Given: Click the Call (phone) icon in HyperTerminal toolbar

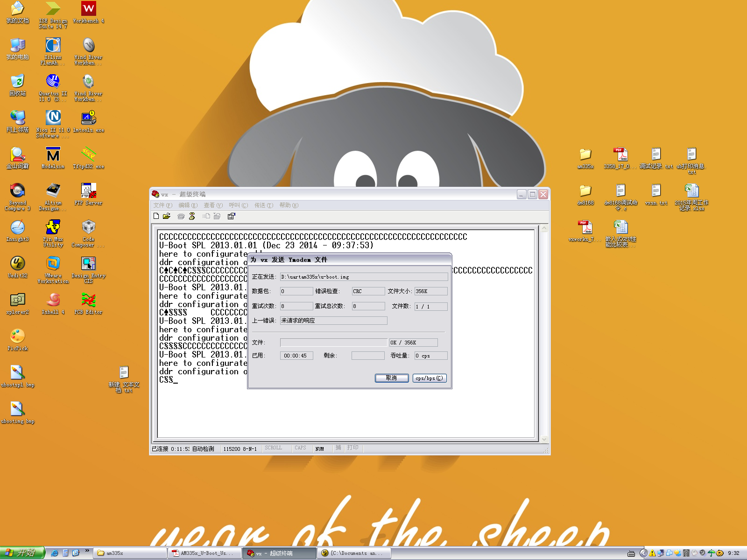Looking at the screenshot, I should coord(181,216).
